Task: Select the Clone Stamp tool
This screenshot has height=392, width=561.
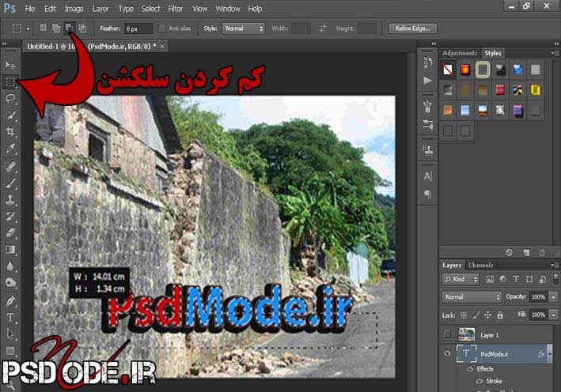Action: pos(10,200)
